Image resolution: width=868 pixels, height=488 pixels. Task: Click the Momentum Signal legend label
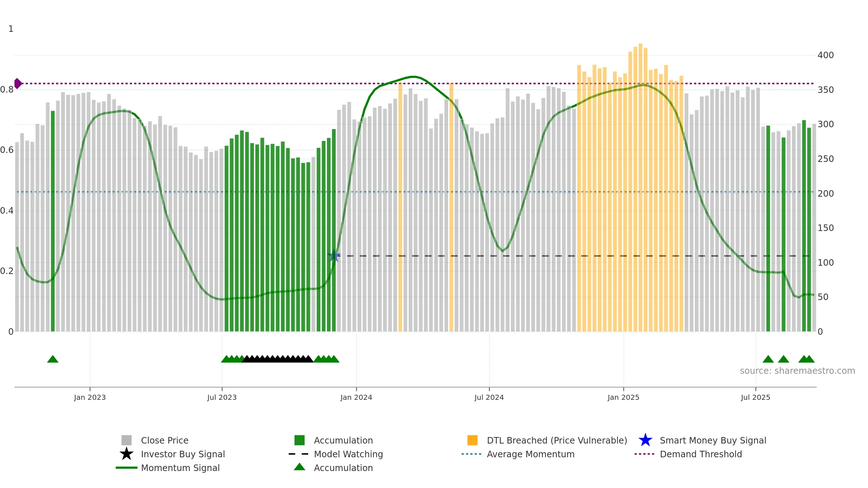(180, 468)
